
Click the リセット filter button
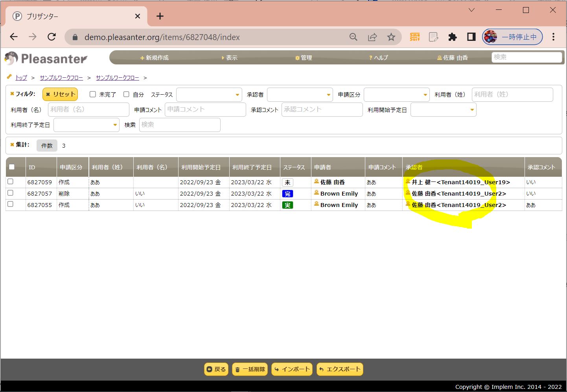pyautogui.click(x=60, y=94)
